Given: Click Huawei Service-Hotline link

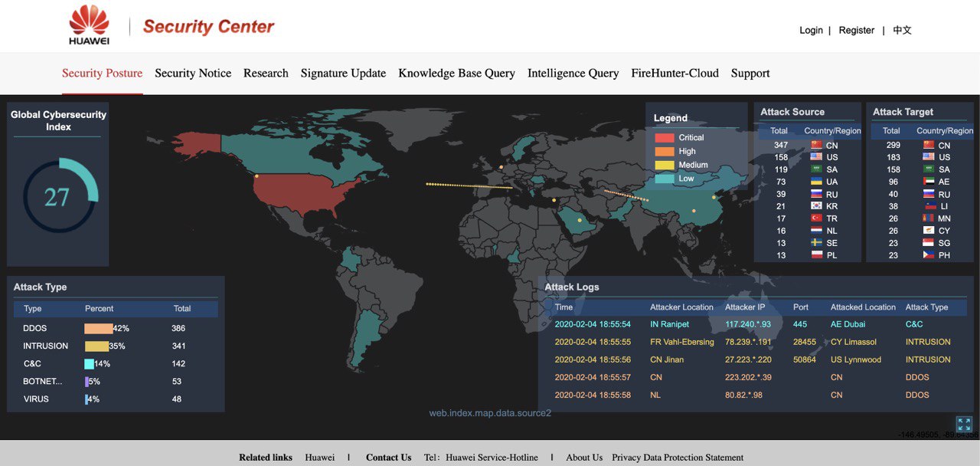Looking at the screenshot, I should coord(492,458).
